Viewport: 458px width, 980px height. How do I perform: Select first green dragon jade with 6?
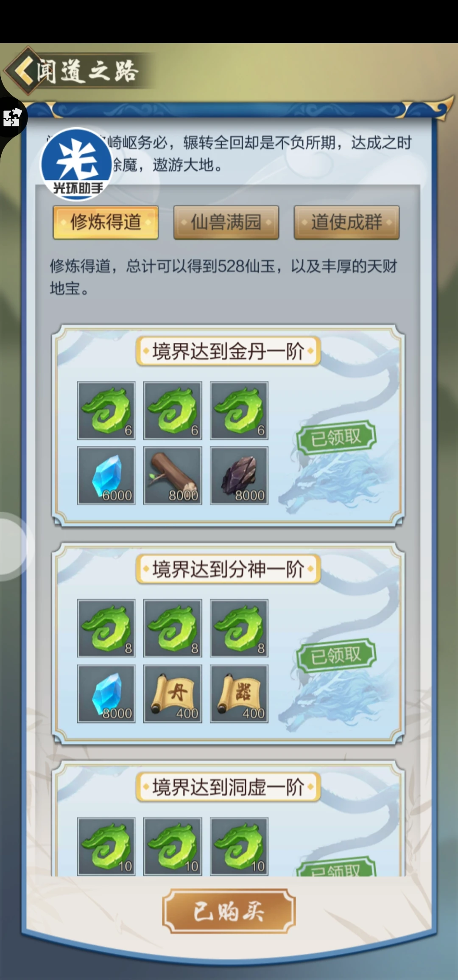tap(106, 411)
